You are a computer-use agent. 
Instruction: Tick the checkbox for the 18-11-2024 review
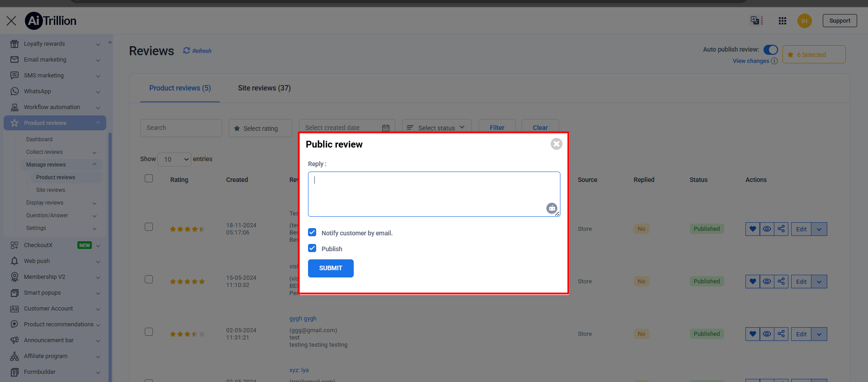coord(149,227)
